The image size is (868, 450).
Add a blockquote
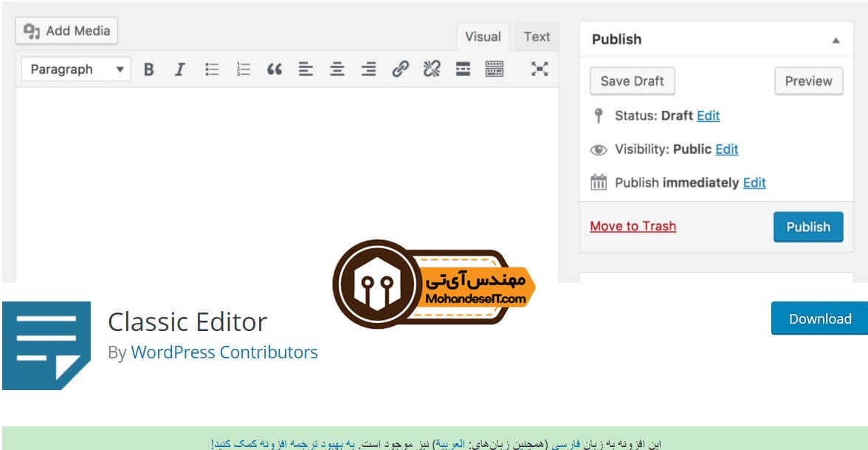[274, 69]
